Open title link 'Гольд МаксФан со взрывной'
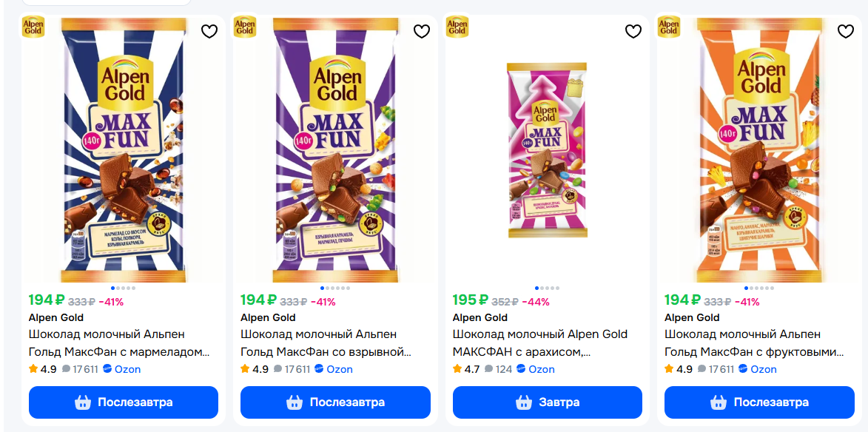The height and width of the screenshot is (432, 868). 326,352
